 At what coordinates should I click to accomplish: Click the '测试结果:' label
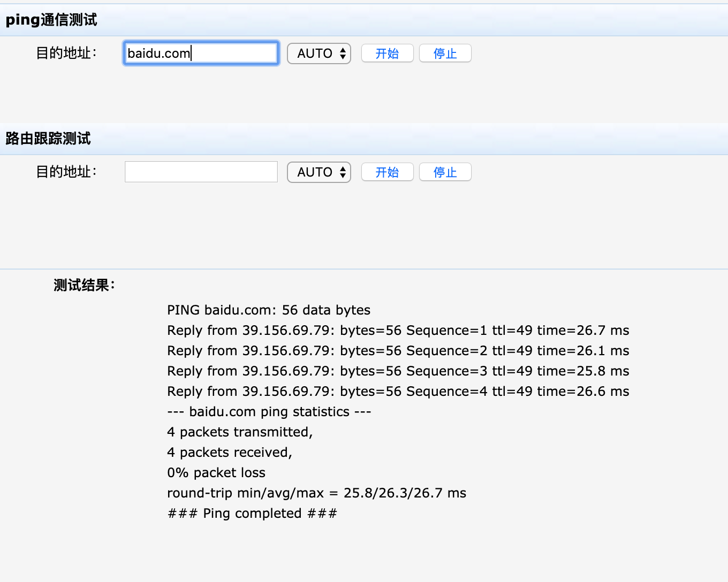[x=85, y=285]
